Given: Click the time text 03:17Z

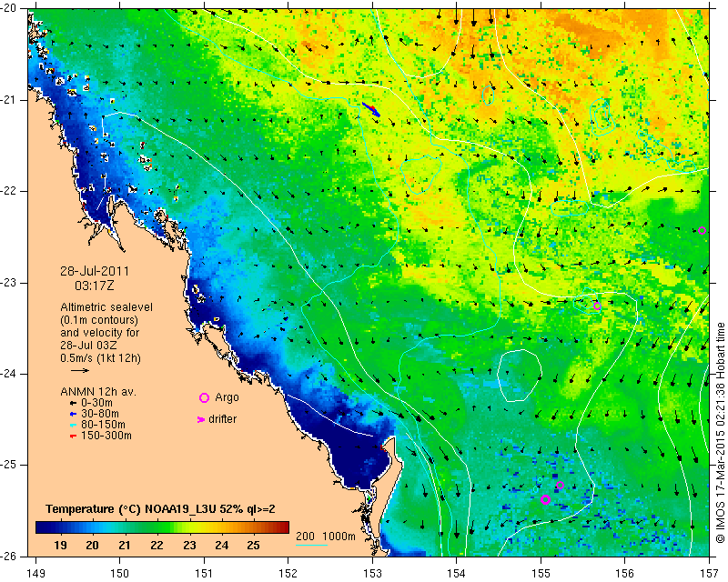Looking at the screenshot, I should coord(95,286).
